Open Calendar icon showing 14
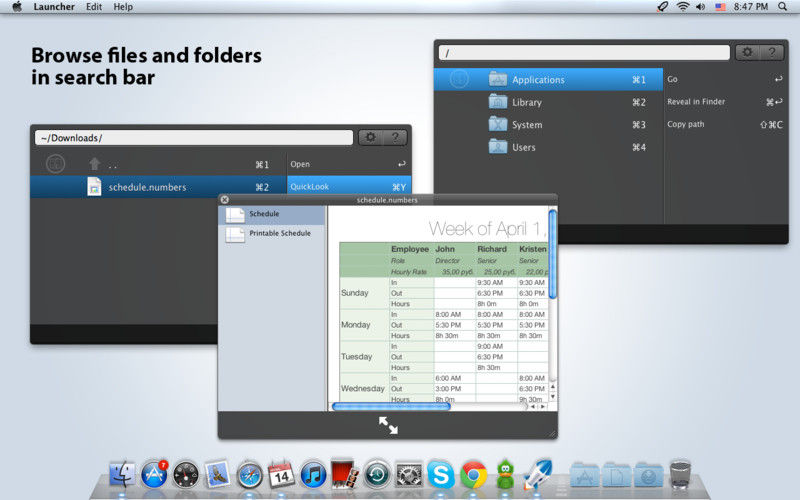Screen dimensions: 800x500 coord(281,475)
